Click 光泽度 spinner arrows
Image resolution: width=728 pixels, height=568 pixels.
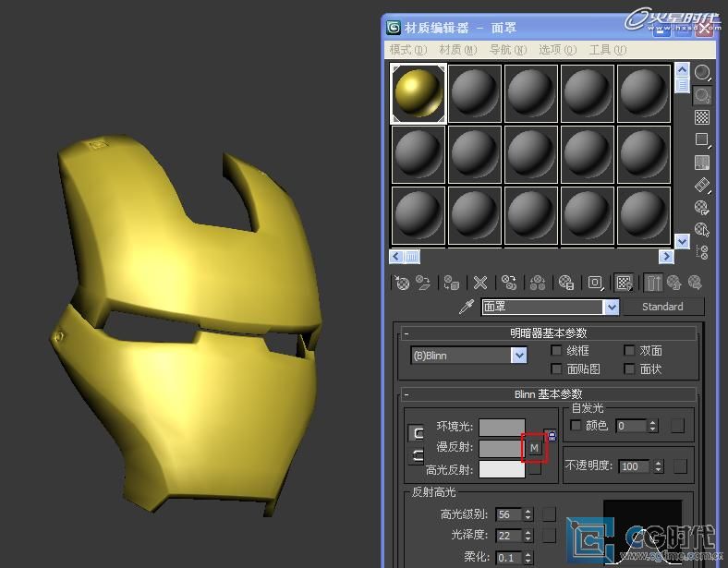[528, 536]
